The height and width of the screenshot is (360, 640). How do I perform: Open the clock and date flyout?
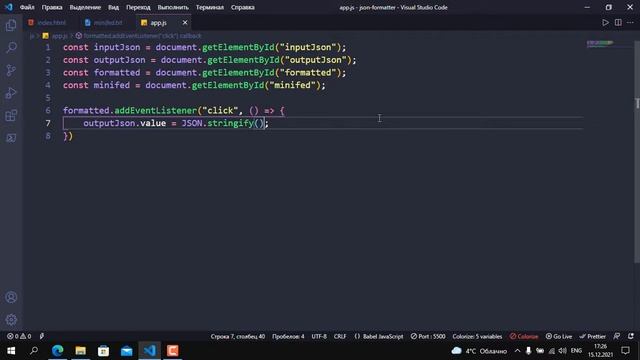pos(600,351)
